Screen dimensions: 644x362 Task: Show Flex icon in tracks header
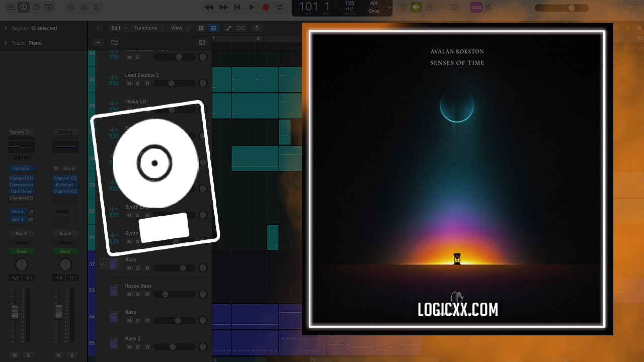pos(241,28)
